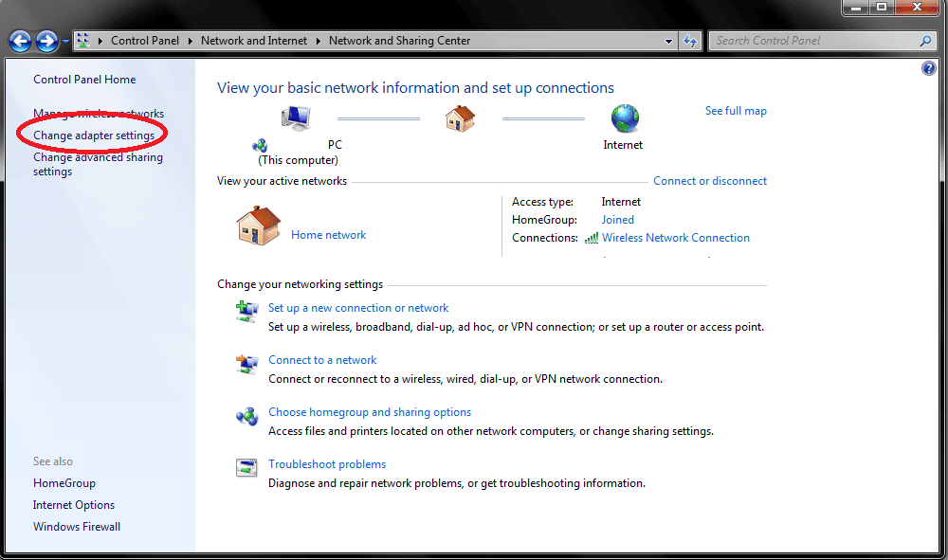Image resolution: width=948 pixels, height=560 pixels.
Task: Click the Connect to a network icon
Action: coord(246,364)
